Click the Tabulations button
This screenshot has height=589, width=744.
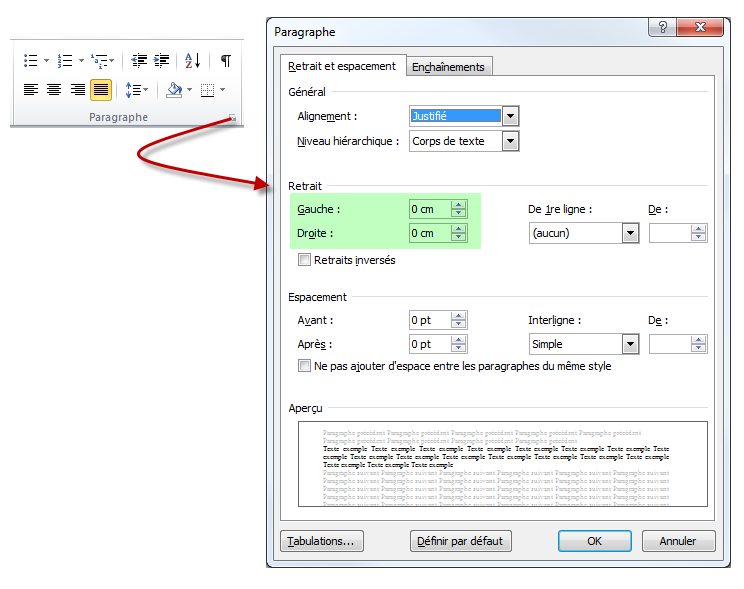click(x=321, y=541)
